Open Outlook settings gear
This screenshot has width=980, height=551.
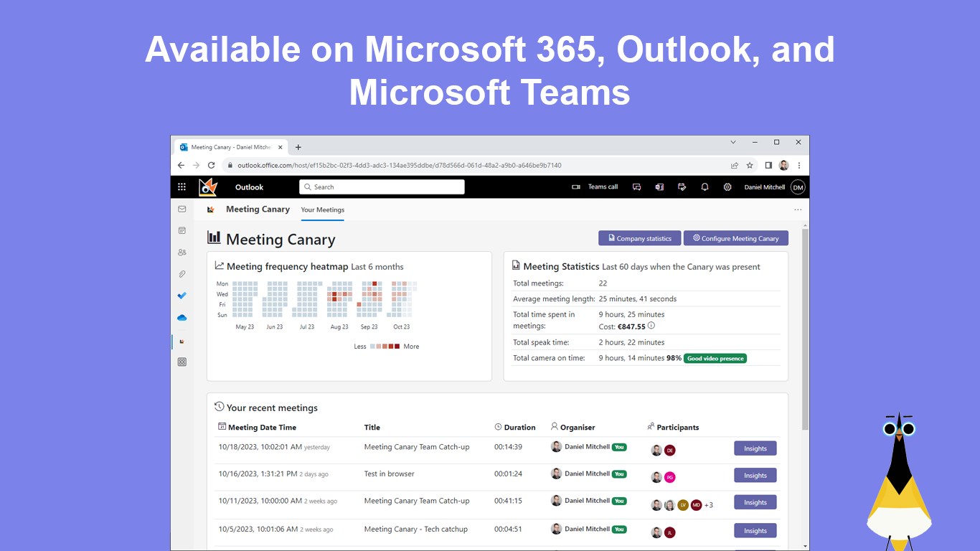tap(727, 187)
